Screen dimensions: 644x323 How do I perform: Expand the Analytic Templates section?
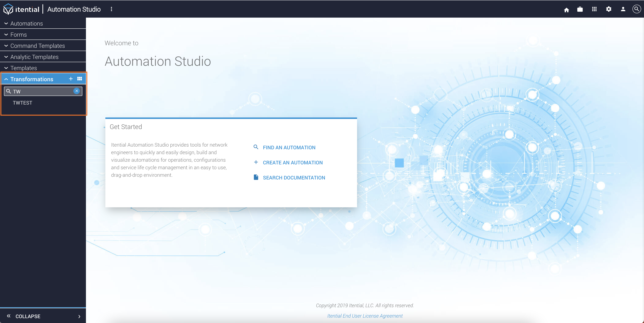(43, 57)
